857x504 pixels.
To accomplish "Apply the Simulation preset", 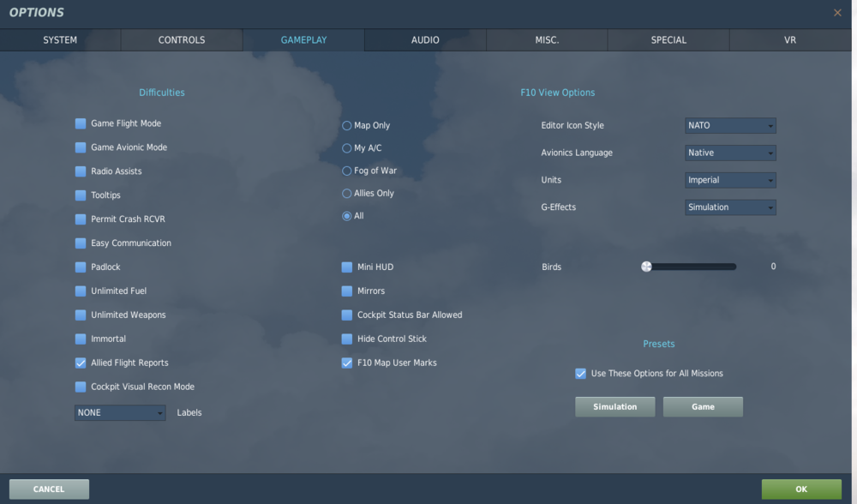I will (614, 406).
